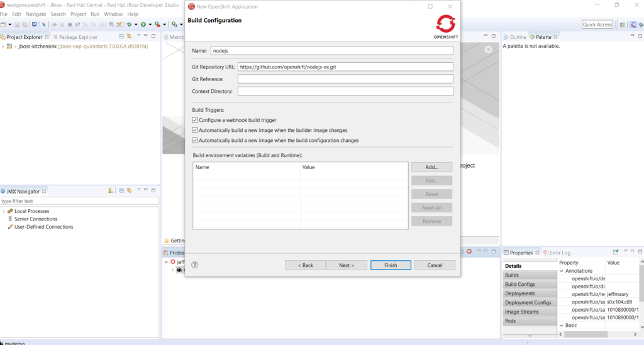Select the Build Configs properties tab

coord(520,285)
